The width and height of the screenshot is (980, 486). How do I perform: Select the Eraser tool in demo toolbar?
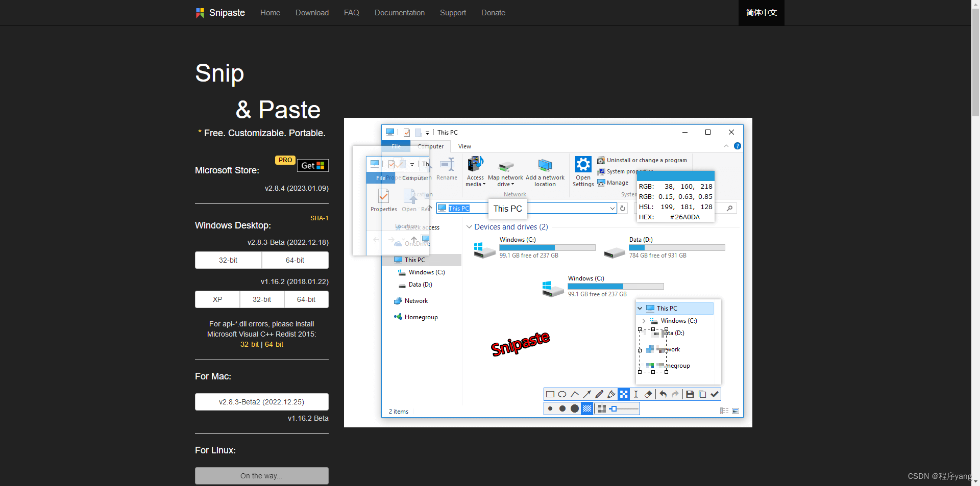pyautogui.click(x=648, y=394)
